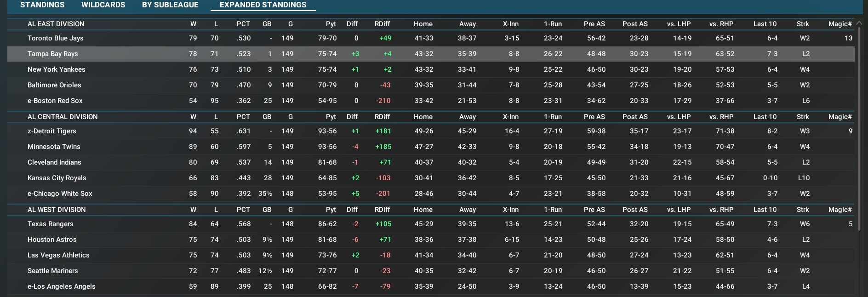Click Las Vegas Athletics
This screenshot has height=297, width=868.
58,255
